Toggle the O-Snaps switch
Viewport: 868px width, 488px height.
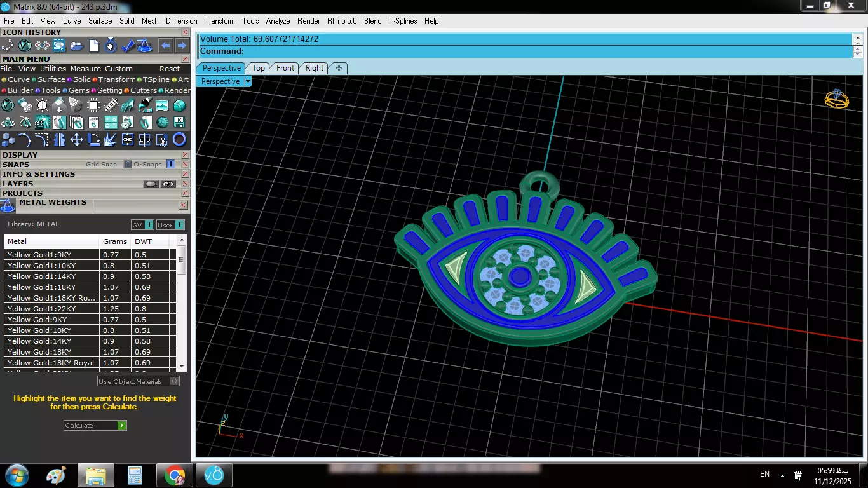point(170,164)
